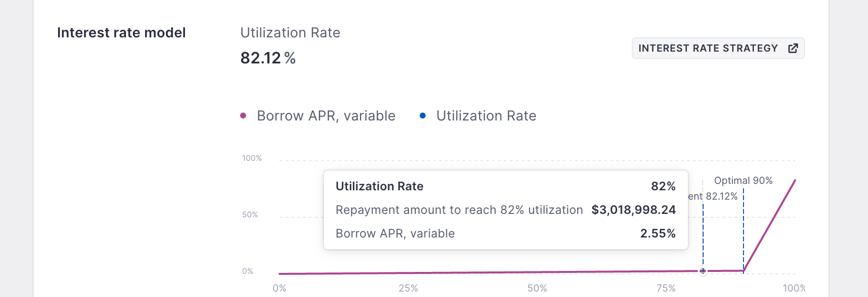868x297 pixels.
Task: Click the Interest rate model heading
Action: click(x=122, y=32)
